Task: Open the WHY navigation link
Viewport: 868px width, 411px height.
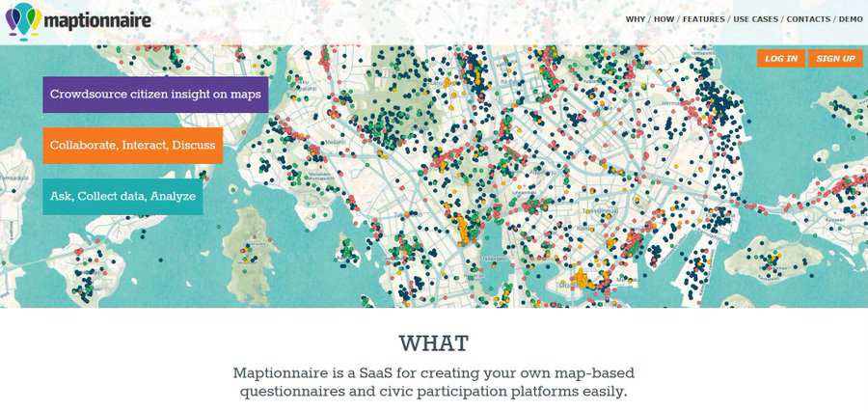Action: (635, 19)
